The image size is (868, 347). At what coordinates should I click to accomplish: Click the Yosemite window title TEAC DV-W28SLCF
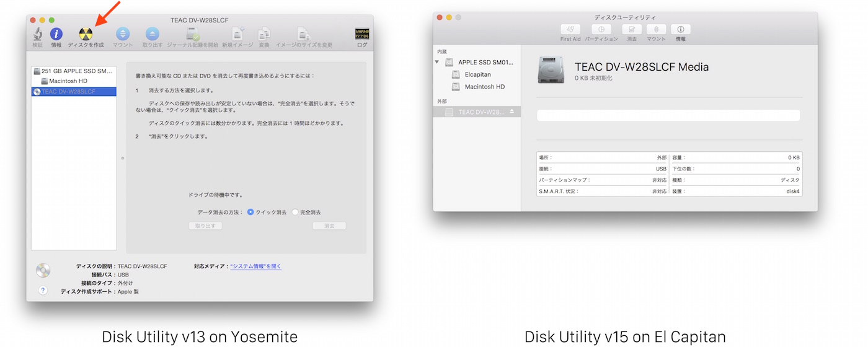(200, 20)
